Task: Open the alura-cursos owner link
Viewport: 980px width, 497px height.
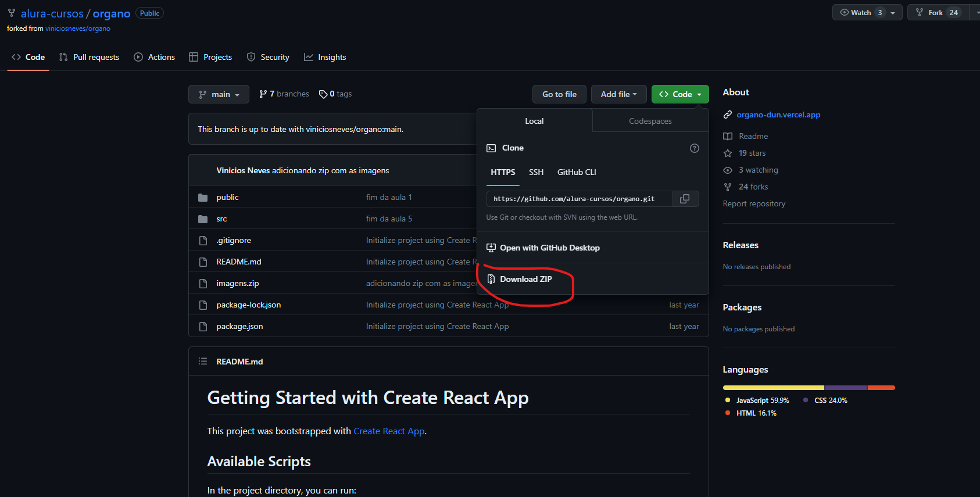Action: [52, 13]
